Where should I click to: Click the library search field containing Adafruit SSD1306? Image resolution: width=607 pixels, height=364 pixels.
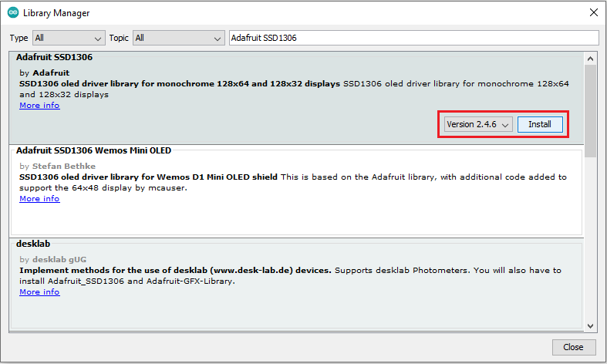tap(414, 38)
